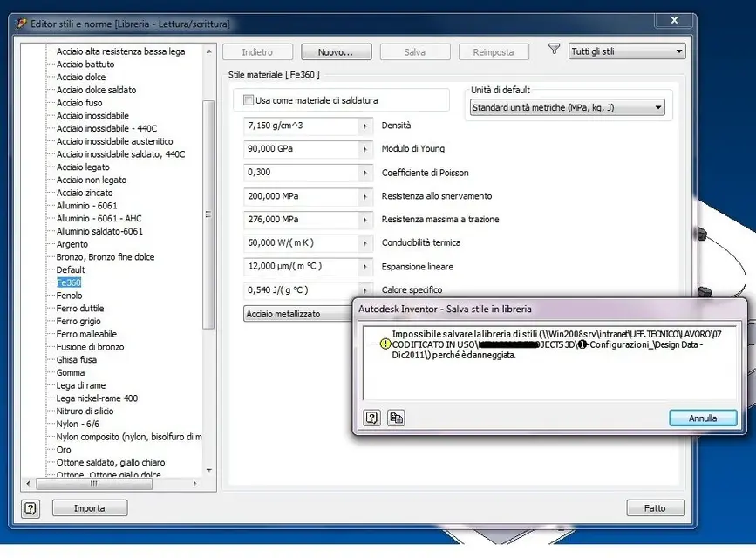
Task: Select Lega nickel-rame 400
Action: coord(97,398)
